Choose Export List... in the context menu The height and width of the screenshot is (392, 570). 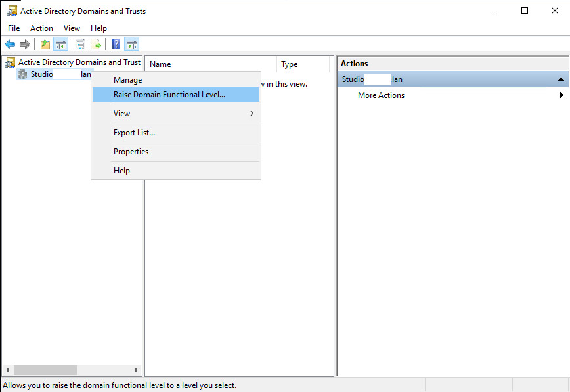(176, 133)
